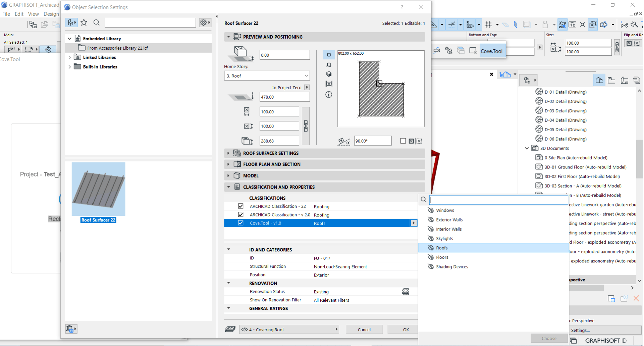
Task: Uncheck ARCHICAD Classification - 22 checkbox
Action: tap(240, 206)
